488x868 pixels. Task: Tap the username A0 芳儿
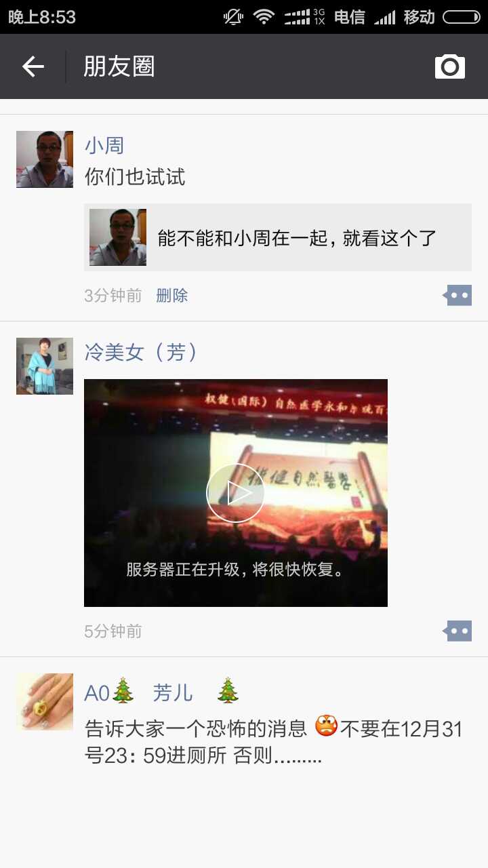pos(162,692)
